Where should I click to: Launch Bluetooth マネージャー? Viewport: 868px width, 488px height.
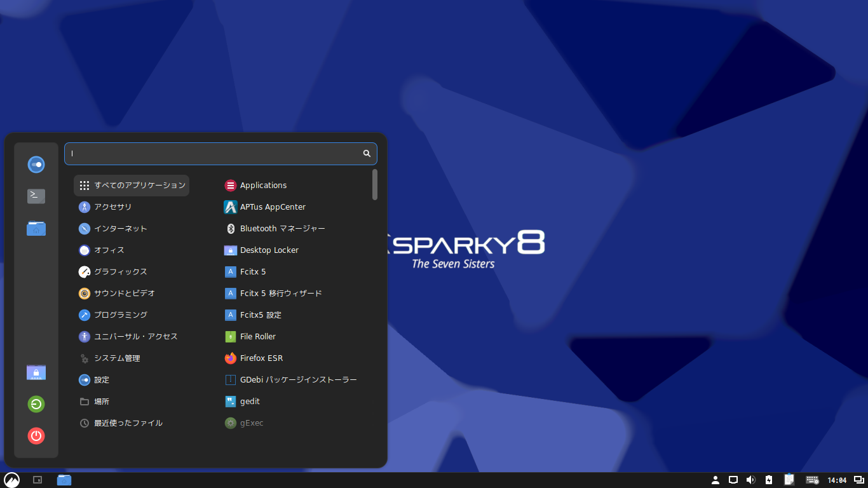[294, 229]
